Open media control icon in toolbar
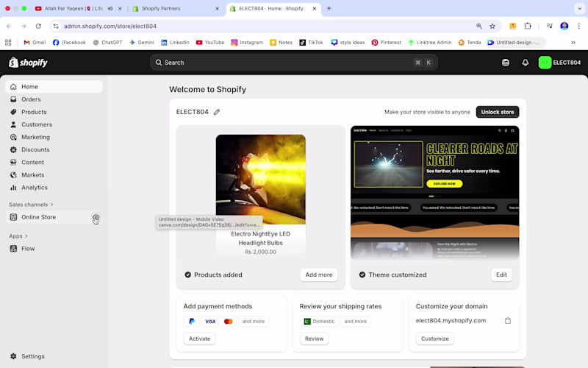The image size is (588, 368). [549, 26]
